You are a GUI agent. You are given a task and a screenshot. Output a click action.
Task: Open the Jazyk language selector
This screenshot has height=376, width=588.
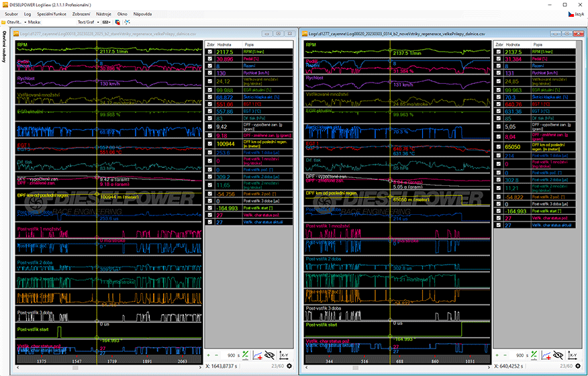point(577,14)
